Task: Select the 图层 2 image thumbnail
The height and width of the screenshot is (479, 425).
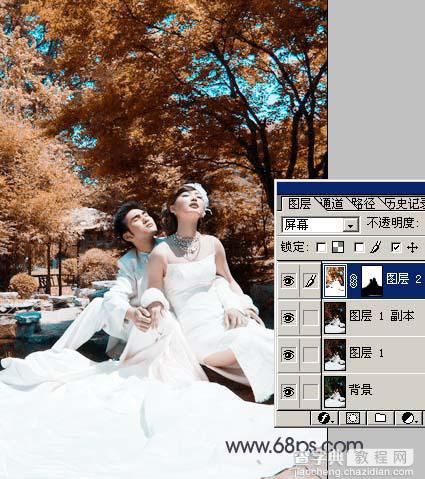Action: point(336,281)
